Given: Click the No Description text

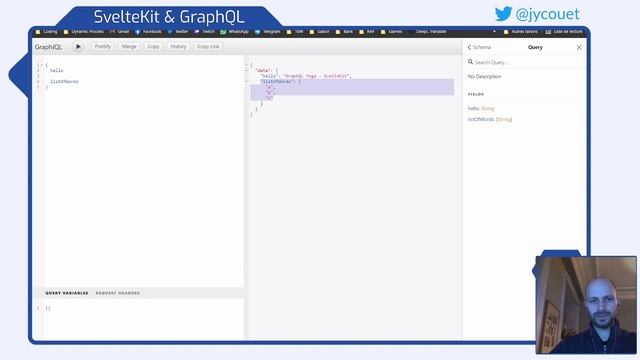Looking at the screenshot, I should point(484,77).
